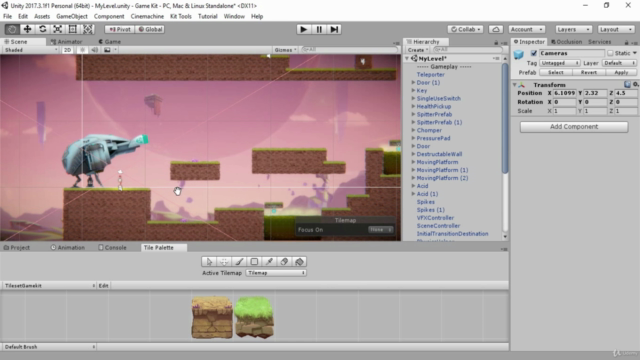Select the Rotate tool
The width and height of the screenshot is (640, 360).
point(42,29)
